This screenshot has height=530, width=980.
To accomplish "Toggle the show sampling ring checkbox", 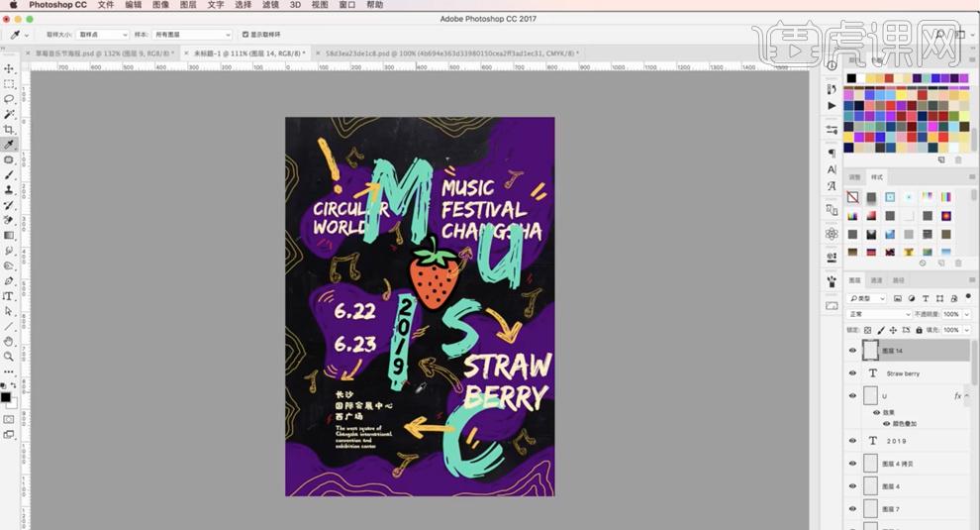I will point(245,35).
